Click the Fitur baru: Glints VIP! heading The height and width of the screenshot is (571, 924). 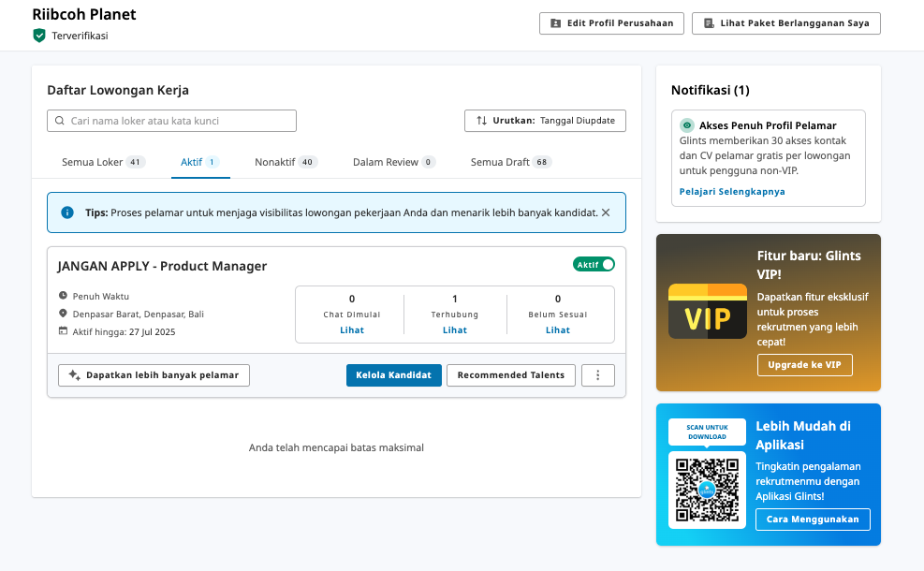809,265
